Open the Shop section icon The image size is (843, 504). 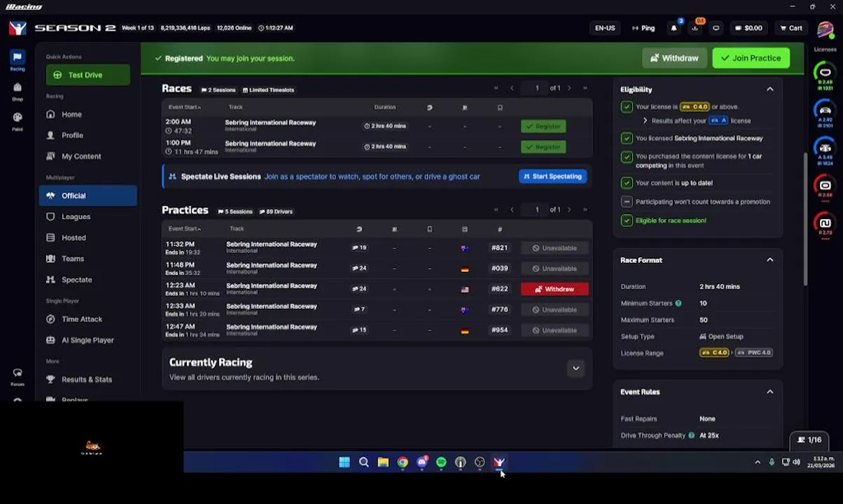(x=18, y=91)
